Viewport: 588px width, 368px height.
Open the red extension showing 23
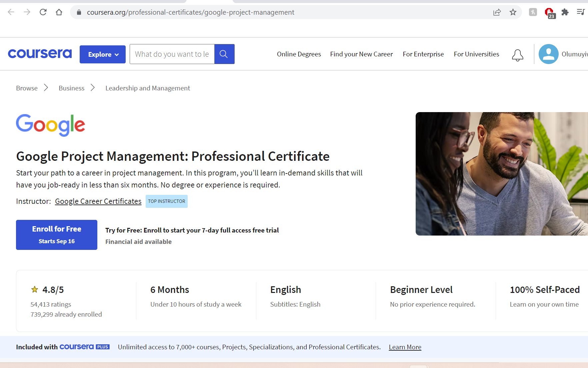(x=550, y=13)
